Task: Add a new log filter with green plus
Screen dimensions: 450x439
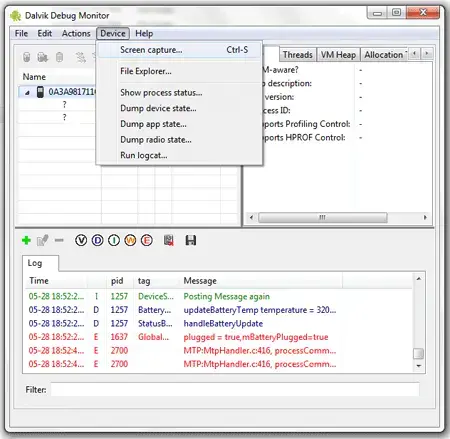Action: 26,240
